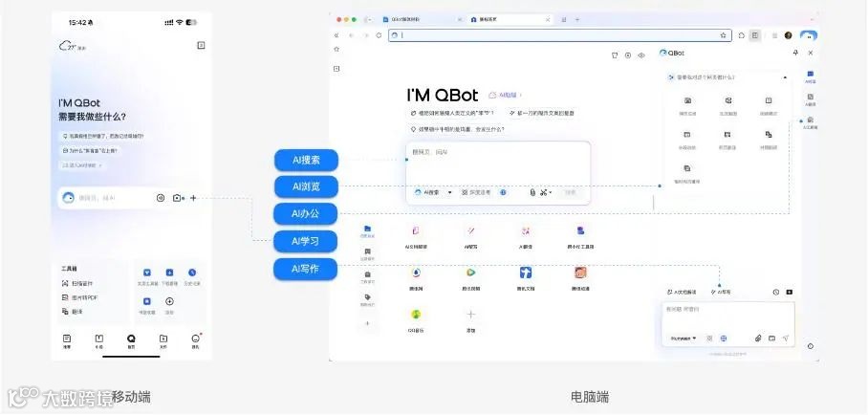Open the QQ音乐 shortcut icon

[416, 315]
